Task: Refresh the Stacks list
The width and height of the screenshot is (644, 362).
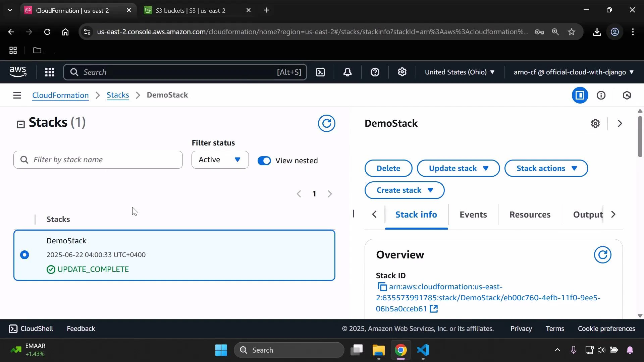Action: (x=327, y=123)
